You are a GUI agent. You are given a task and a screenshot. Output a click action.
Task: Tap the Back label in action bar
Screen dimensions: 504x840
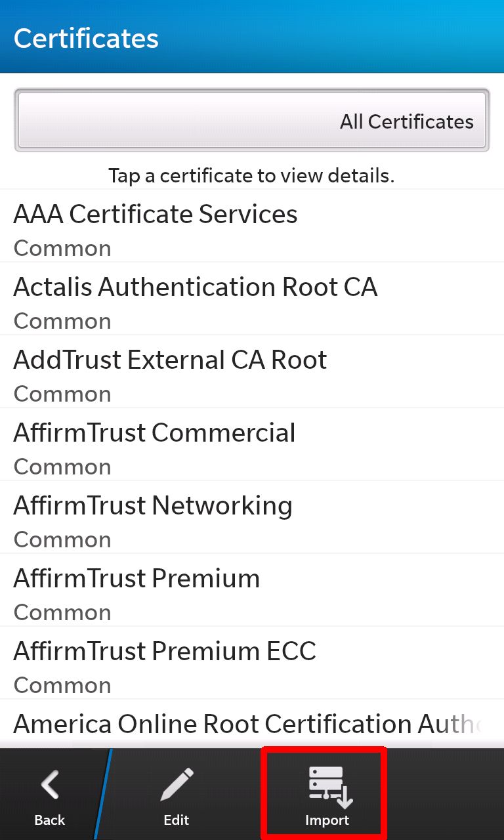click(50, 820)
